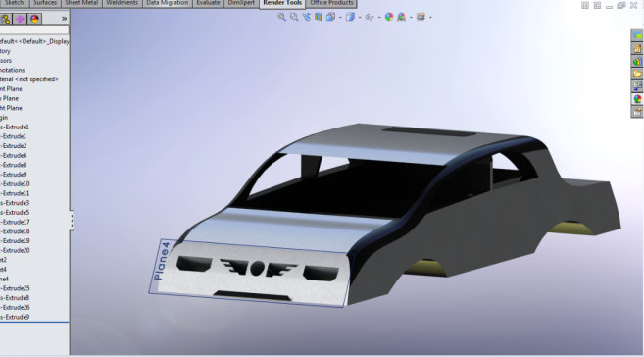The image size is (644, 357).
Task: Select the 'ht Plane' Right Plane item
Action: [x=11, y=108]
